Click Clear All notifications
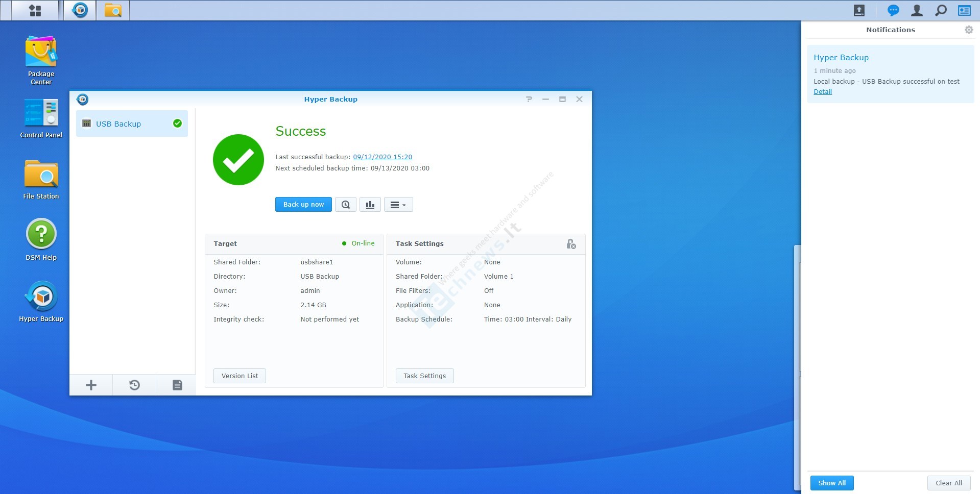 [949, 483]
